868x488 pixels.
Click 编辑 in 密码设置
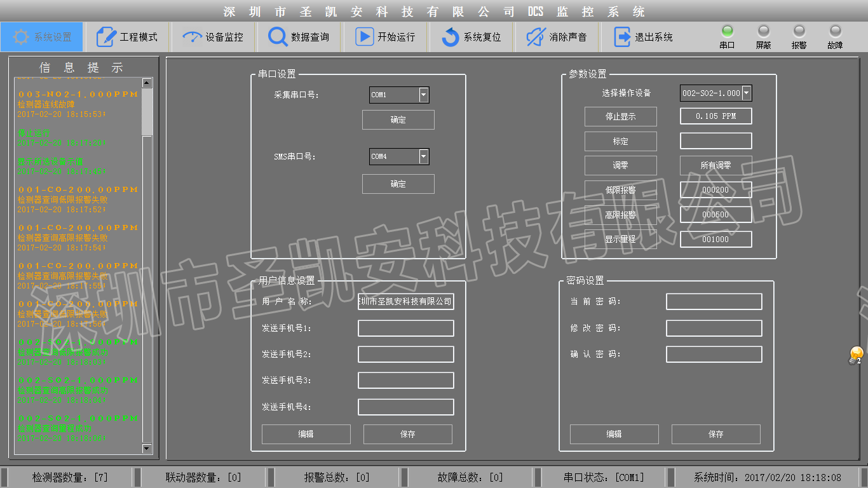point(614,434)
